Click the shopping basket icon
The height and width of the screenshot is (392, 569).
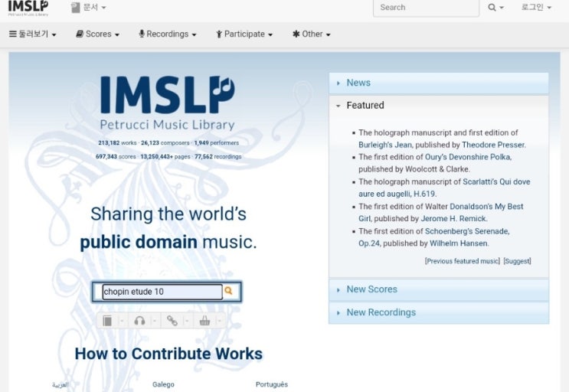point(204,321)
